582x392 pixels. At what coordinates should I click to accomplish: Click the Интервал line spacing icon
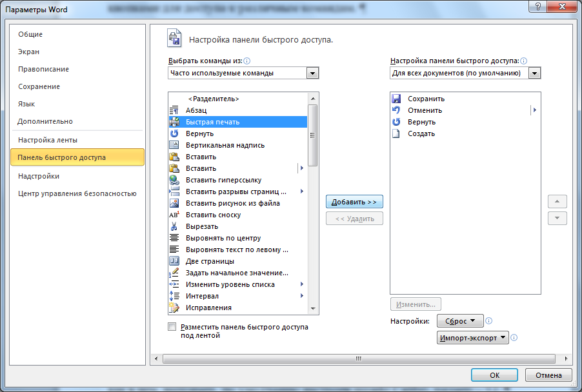(174, 296)
